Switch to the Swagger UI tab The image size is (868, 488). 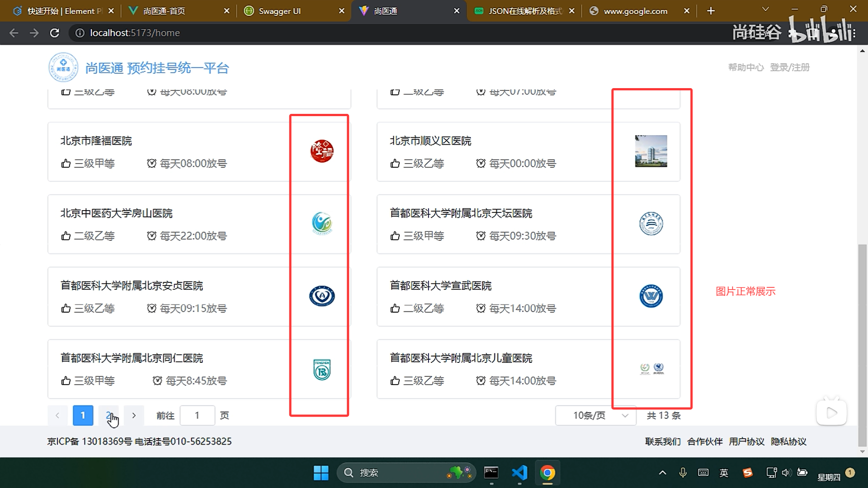pos(280,10)
